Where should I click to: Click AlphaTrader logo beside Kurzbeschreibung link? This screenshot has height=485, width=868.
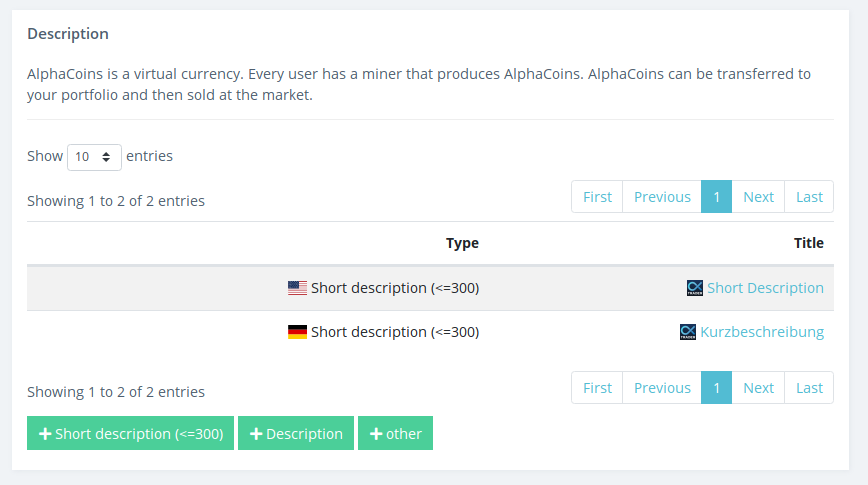pos(688,332)
